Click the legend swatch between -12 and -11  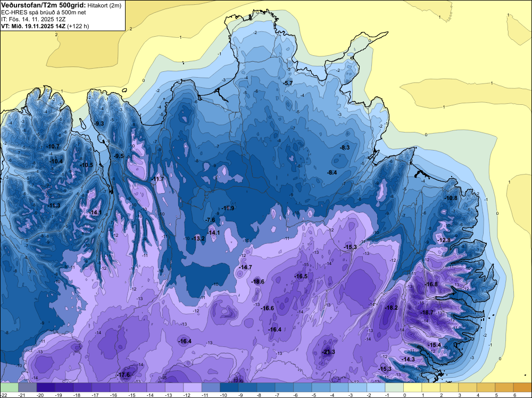(193, 387)
